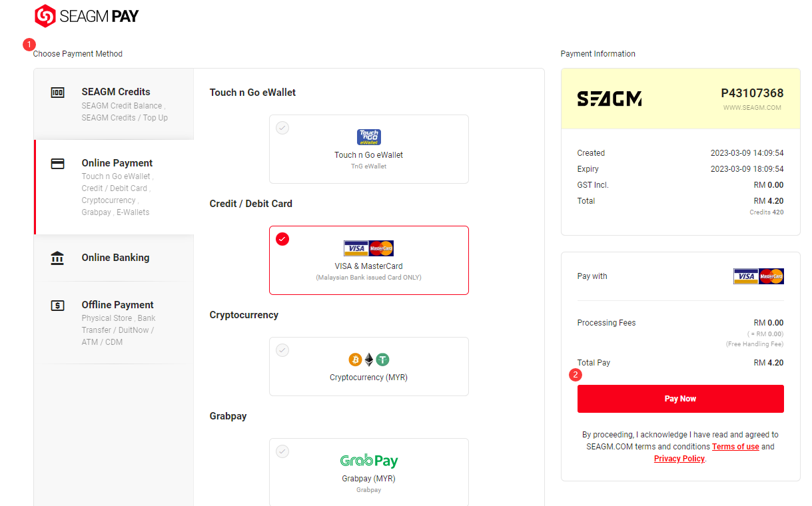This screenshot has height=506, width=812.
Task: Click the SEAGM Pay logo
Action: click(87, 15)
